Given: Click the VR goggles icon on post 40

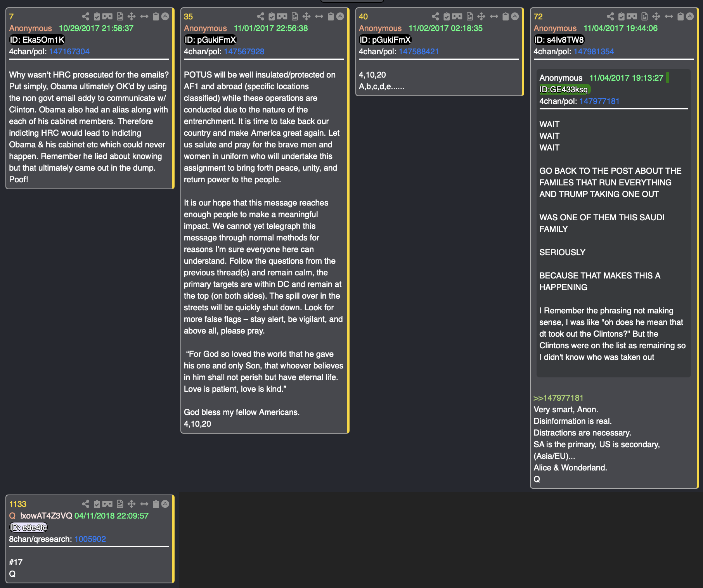Looking at the screenshot, I should [x=457, y=16].
